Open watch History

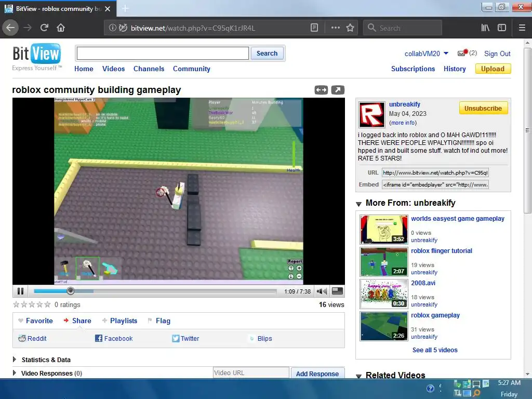[x=454, y=69]
